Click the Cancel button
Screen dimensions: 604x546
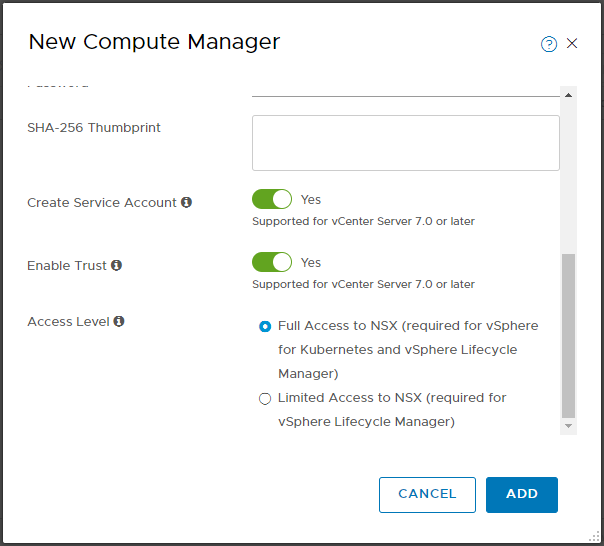click(x=427, y=495)
